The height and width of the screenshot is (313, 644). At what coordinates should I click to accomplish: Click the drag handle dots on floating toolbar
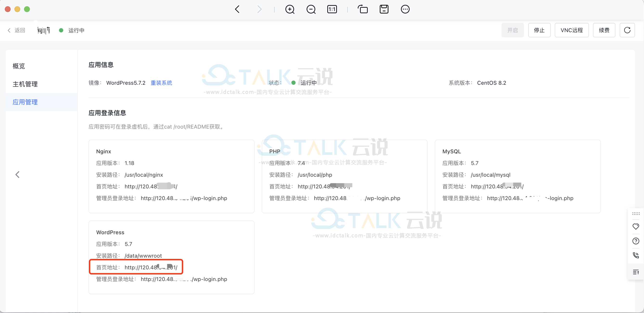click(x=636, y=214)
